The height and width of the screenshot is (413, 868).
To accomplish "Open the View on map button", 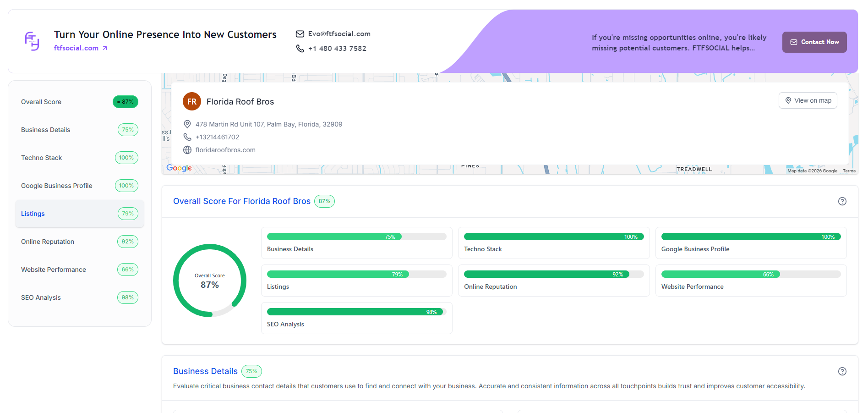I will 808,100.
